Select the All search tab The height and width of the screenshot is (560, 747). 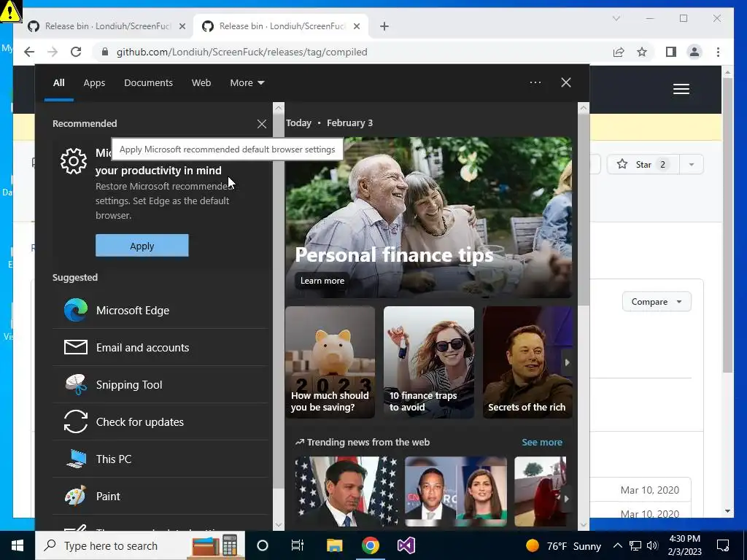click(x=58, y=83)
